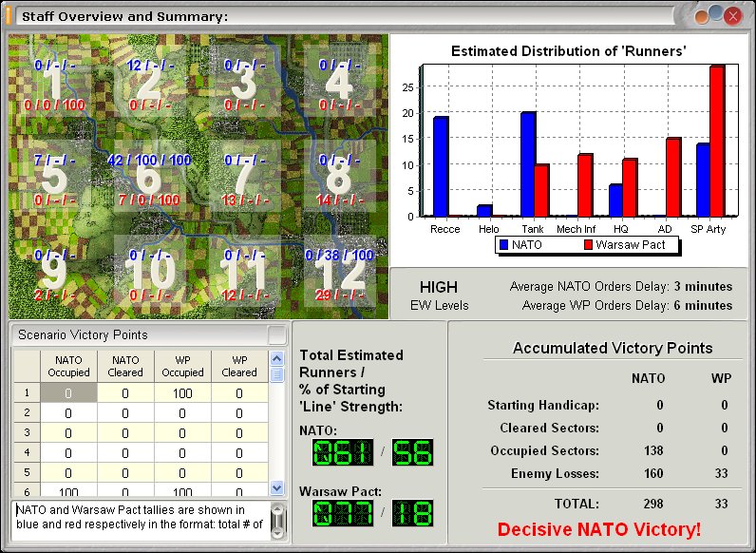The width and height of the screenshot is (756, 553).
Task: Click the blue NATO legend swatch
Action: click(503, 244)
